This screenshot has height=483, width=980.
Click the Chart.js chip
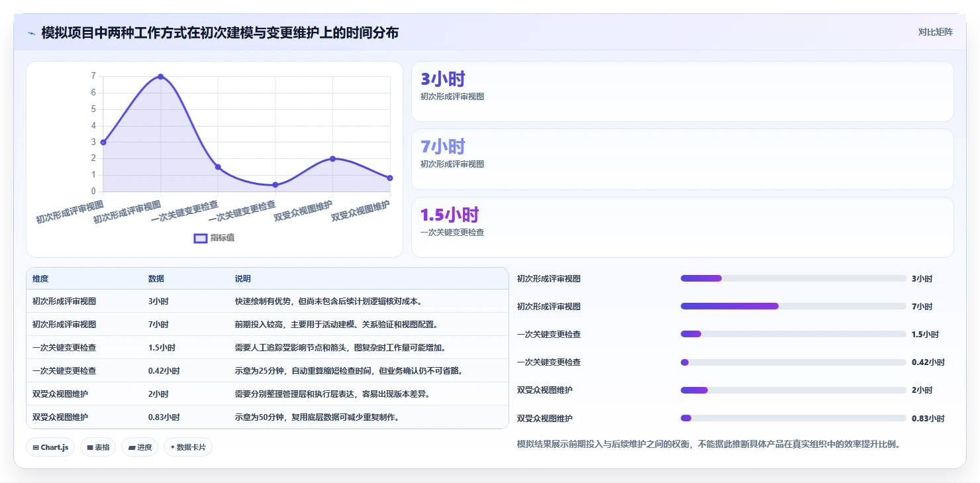click(51, 447)
